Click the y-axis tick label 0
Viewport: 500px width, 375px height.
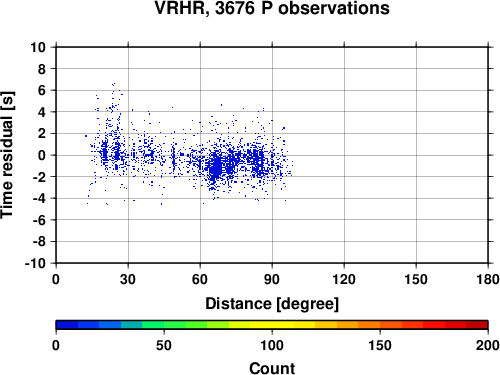coord(42,155)
